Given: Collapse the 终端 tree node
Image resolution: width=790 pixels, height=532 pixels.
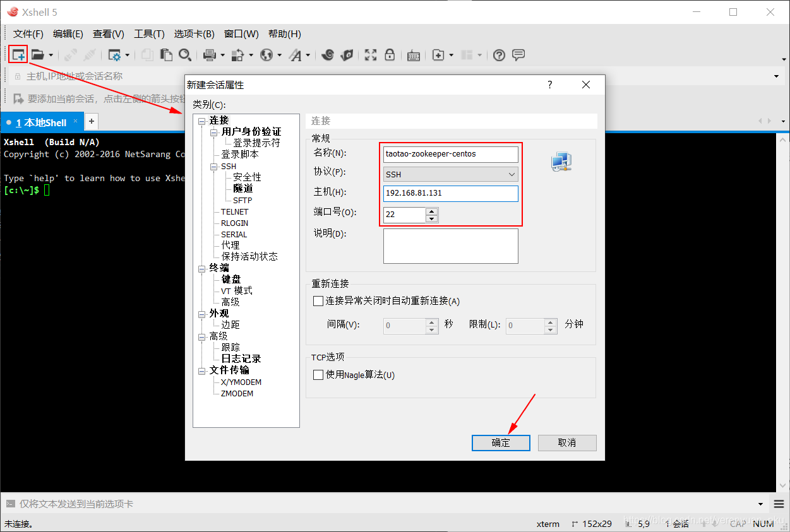Looking at the screenshot, I should [201, 268].
